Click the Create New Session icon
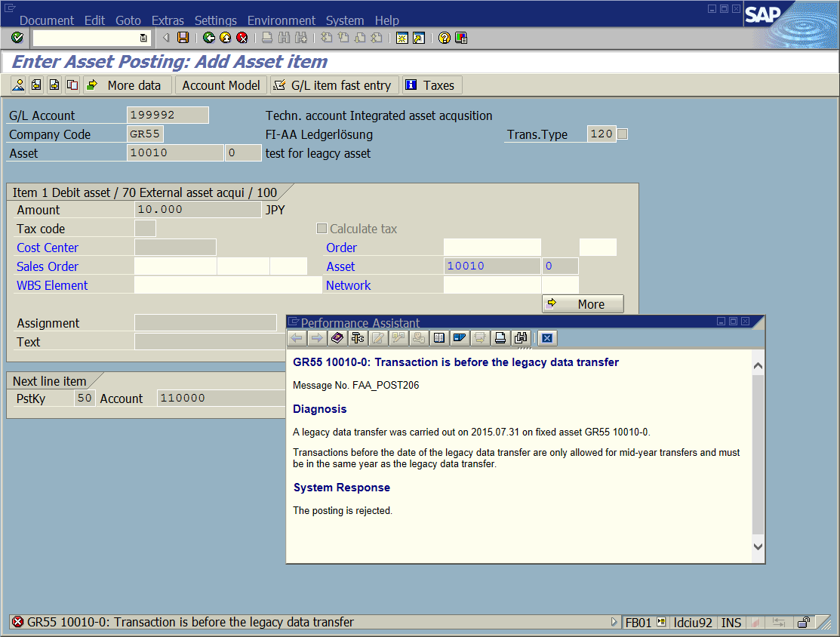This screenshot has height=637, width=840. (402, 38)
